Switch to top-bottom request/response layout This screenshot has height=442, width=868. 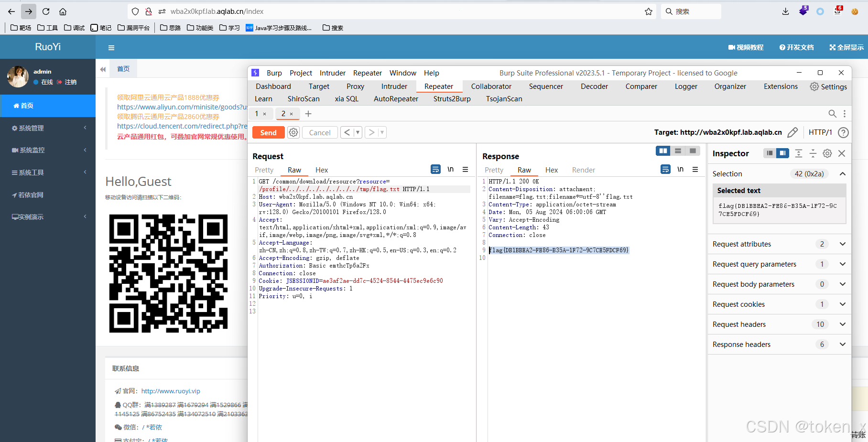[x=678, y=151]
